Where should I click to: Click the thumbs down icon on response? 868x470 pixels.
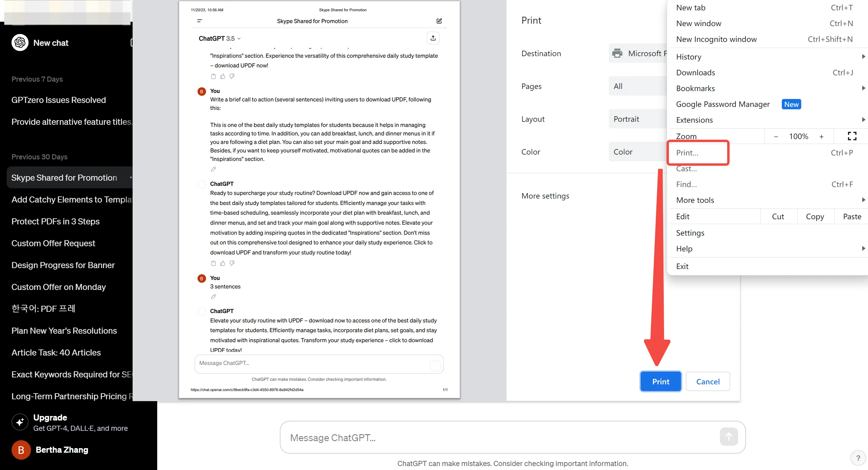[x=232, y=263]
